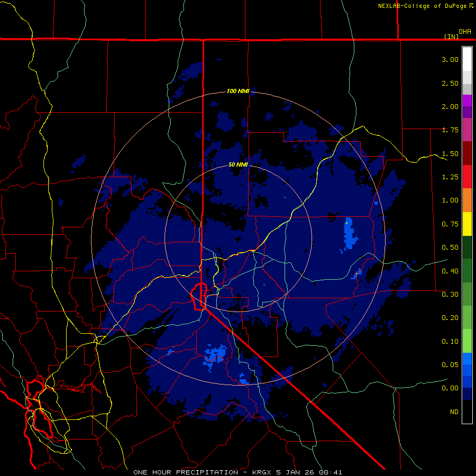Pick the orange 1.00 inch legend swatch

click(467, 200)
